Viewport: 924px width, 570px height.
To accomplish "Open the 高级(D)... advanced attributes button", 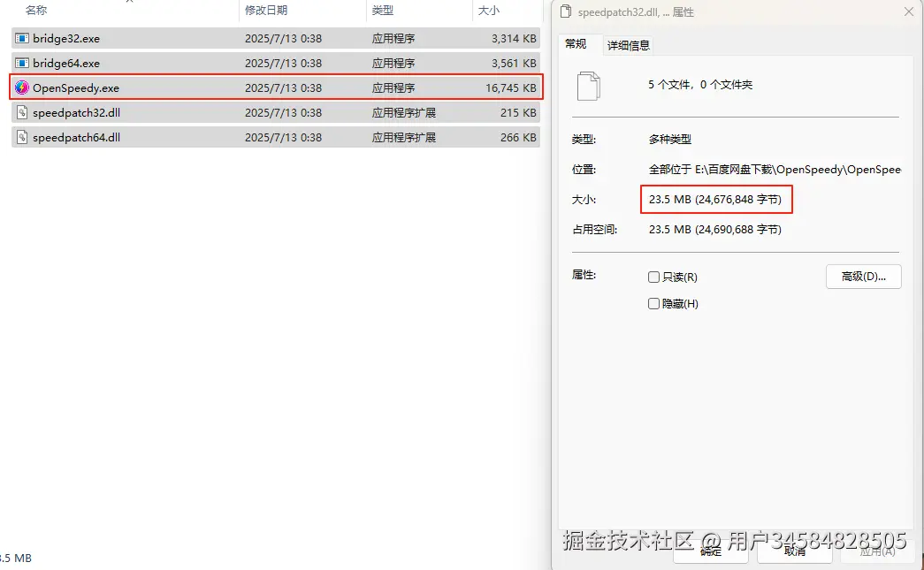I will click(863, 277).
